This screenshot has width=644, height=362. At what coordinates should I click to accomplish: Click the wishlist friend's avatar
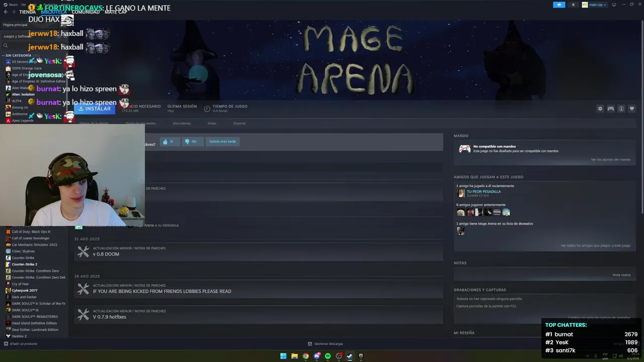[x=461, y=231]
